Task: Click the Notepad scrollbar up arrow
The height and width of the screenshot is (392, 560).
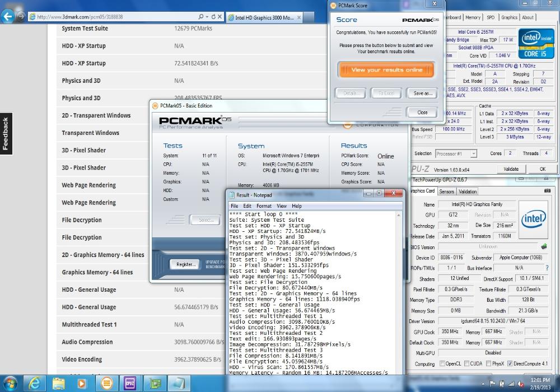Action: tap(399, 215)
